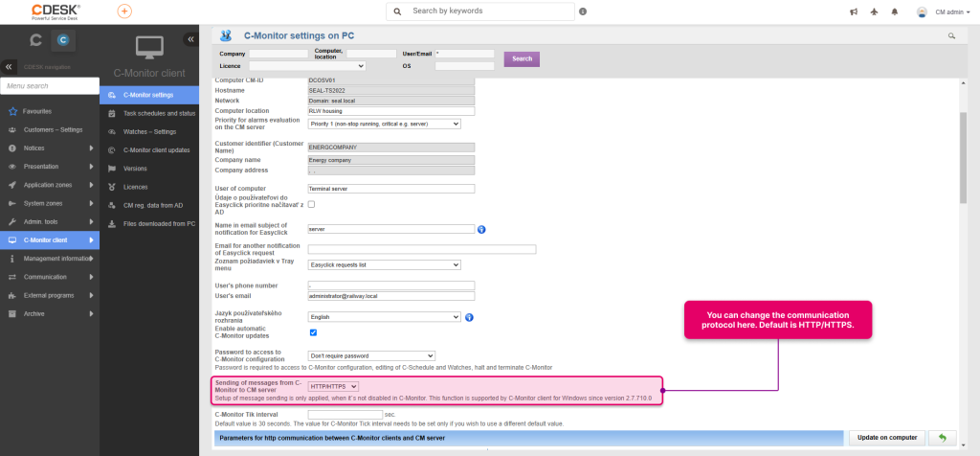This screenshot has height=456, width=980.
Task: Expand the Presentation menu item
Action: [50, 167]
